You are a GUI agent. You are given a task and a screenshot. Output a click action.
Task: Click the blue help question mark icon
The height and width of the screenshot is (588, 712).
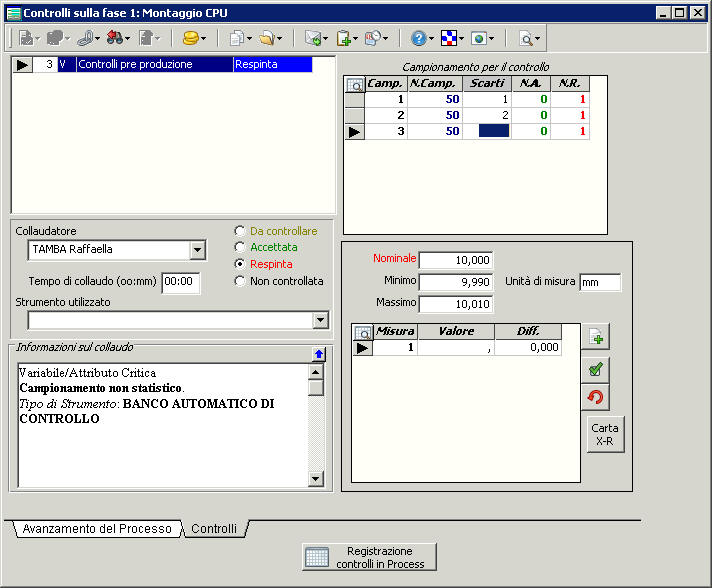[x=418, y=38]
